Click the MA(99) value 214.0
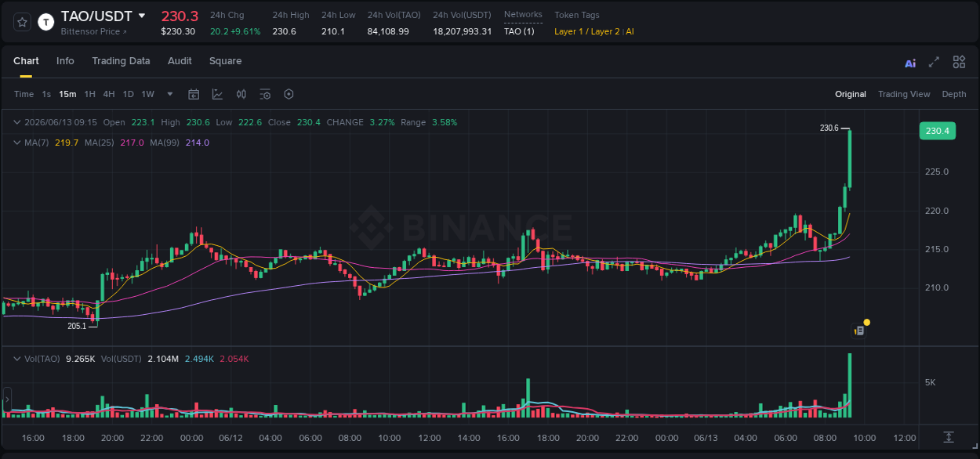The image size is (980, 459). click(x=198, y=143)
